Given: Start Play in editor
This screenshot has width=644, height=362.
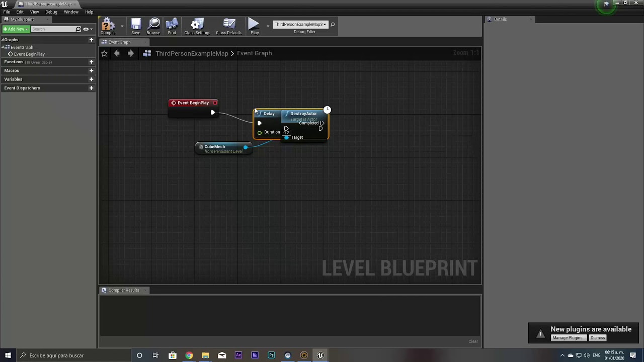Looking at the screenshot, I should [254, 27].
